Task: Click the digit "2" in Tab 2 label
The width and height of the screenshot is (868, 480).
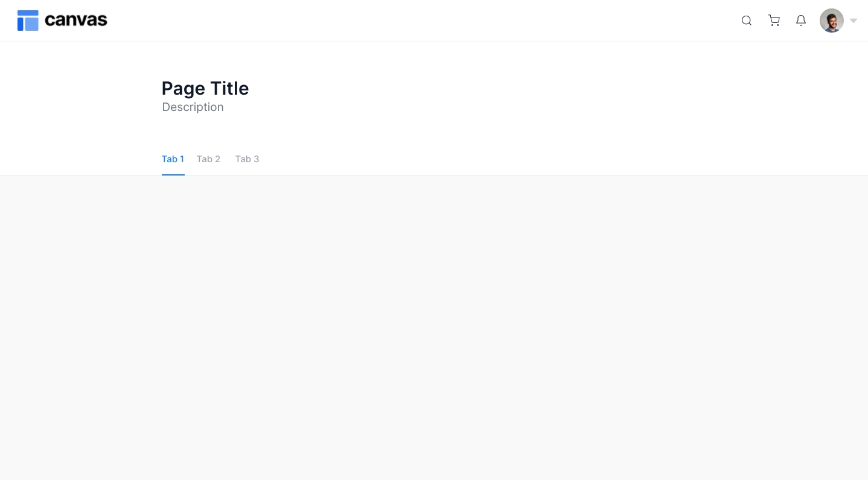Action: click(x=217, y=159)
